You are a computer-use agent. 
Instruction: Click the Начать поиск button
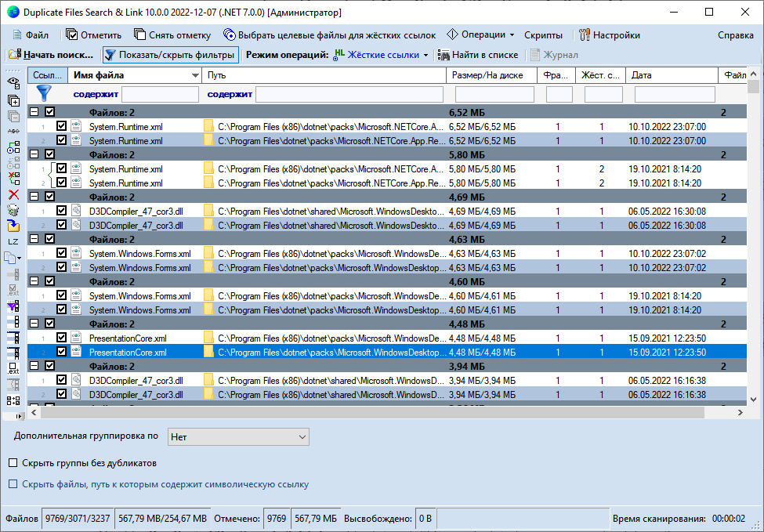(x=51, y=55)
